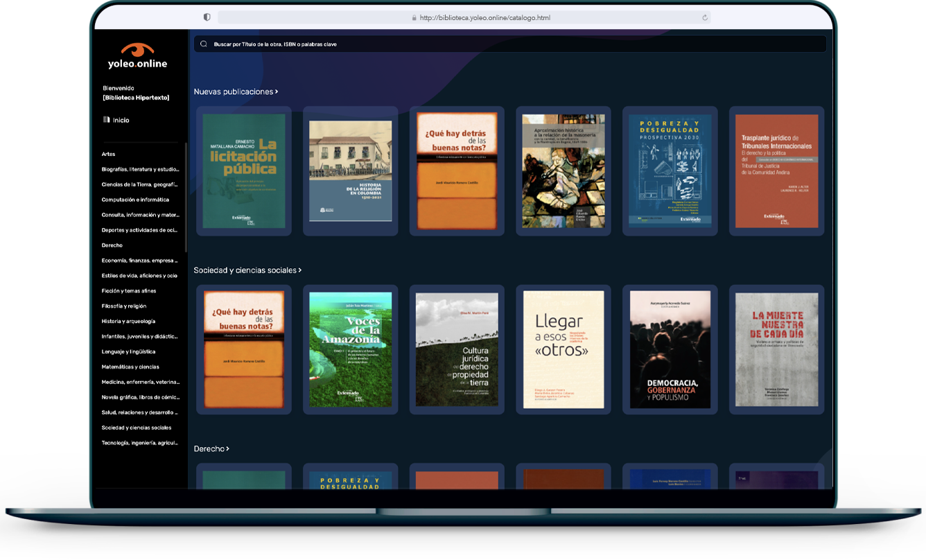Select the Artes category in sidebar
The height and width of the screenshot is (560, 926).
tap(109, 154)
